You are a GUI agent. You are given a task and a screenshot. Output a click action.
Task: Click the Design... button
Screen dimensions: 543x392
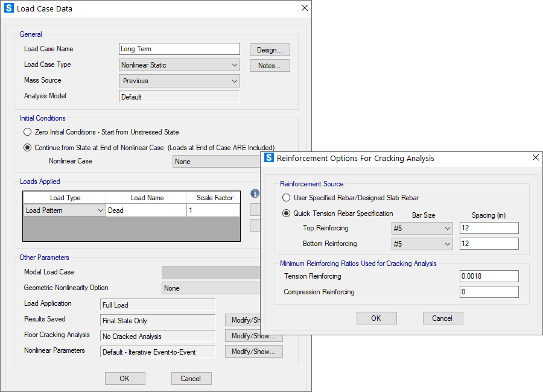coord(270,50)
